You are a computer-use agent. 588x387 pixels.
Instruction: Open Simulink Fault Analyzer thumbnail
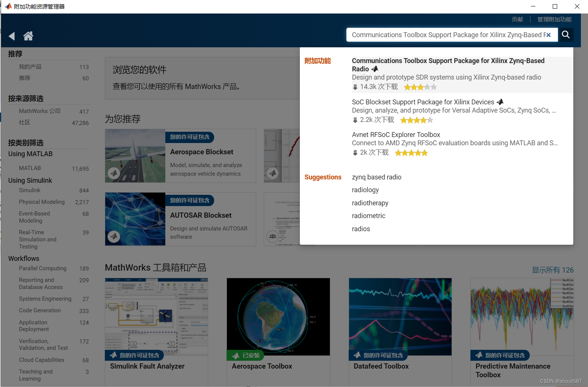tap(157, 317)
